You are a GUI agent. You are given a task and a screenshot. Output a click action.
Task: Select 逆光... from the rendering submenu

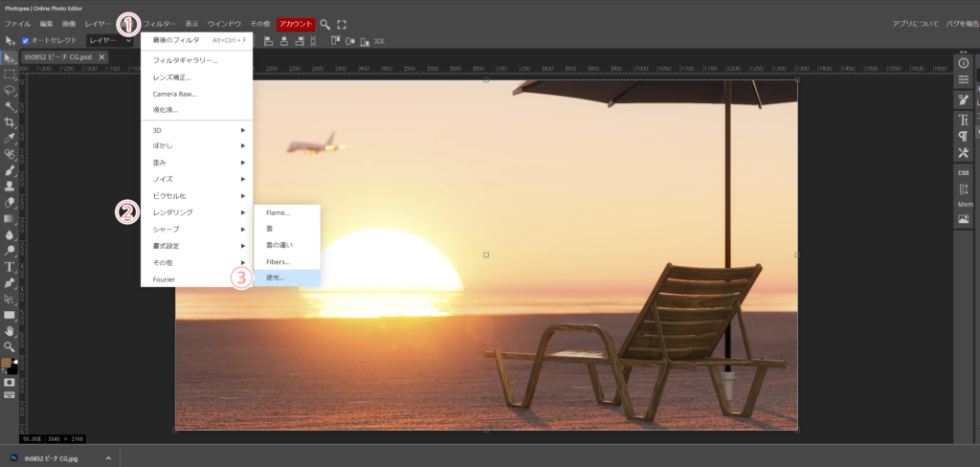click(285, 278)
